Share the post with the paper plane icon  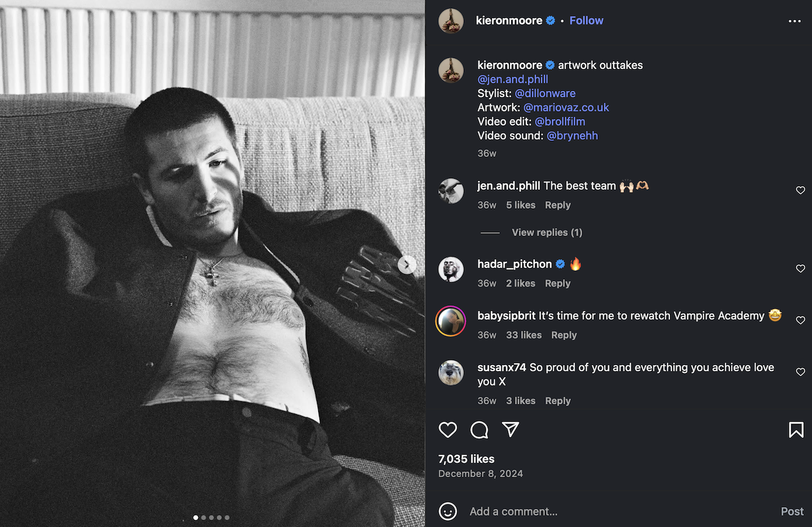coord(511,430)
